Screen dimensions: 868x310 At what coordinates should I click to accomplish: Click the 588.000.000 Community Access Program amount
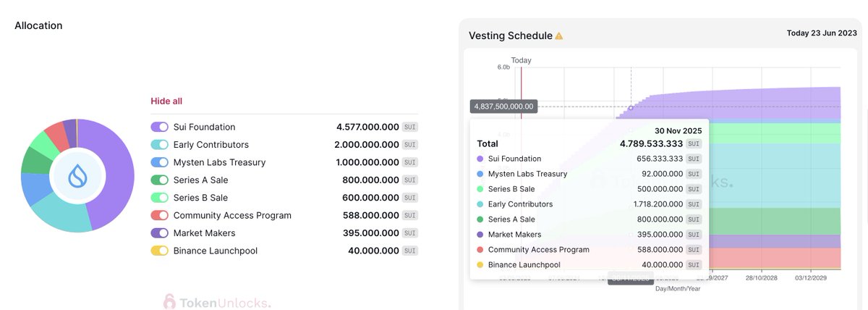pos(370,215)
